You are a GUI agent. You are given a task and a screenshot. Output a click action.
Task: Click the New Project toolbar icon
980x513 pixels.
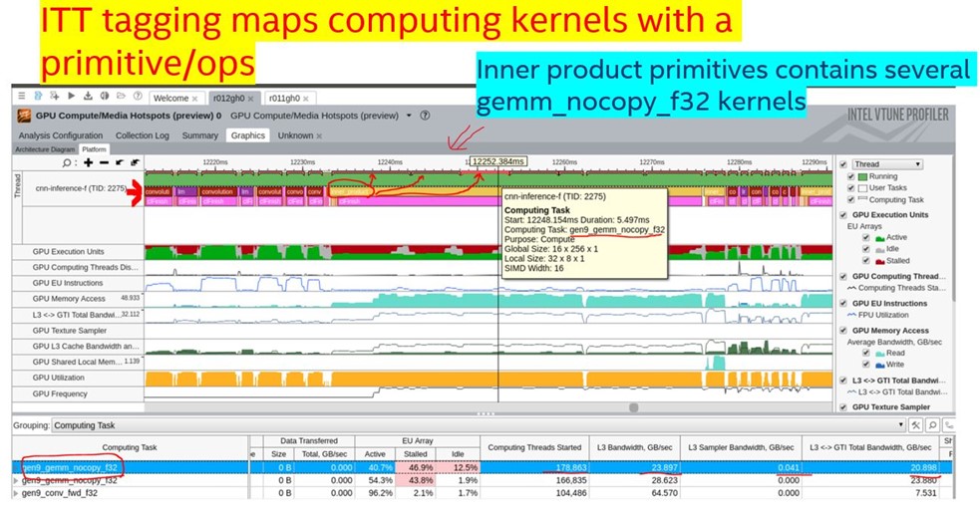click(x=38, y=97)
